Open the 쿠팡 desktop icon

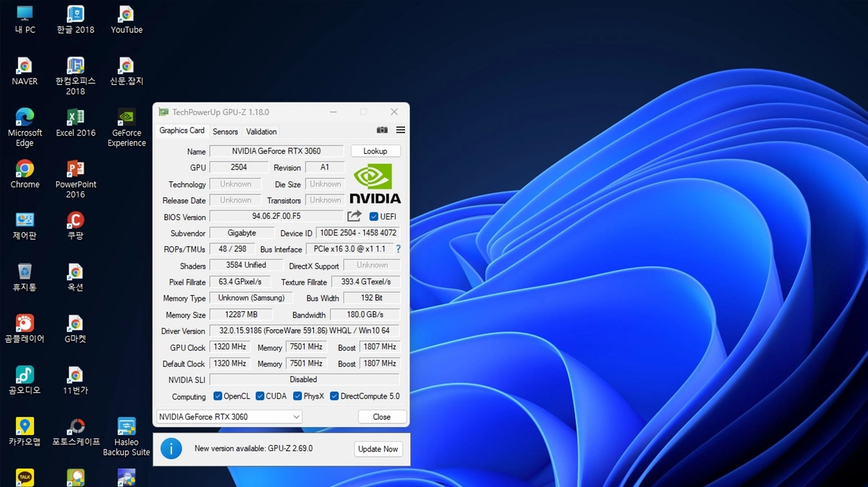point(75,226)
